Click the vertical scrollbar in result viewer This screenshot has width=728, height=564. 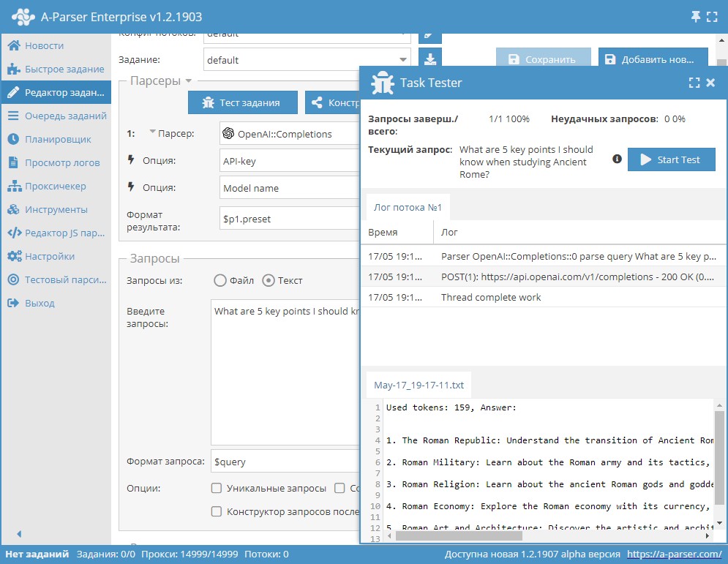[x=720, y=456]
